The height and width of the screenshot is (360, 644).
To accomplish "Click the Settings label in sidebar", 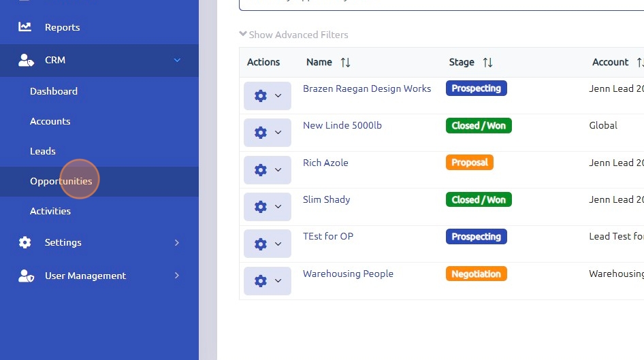I will coord(63,242).
